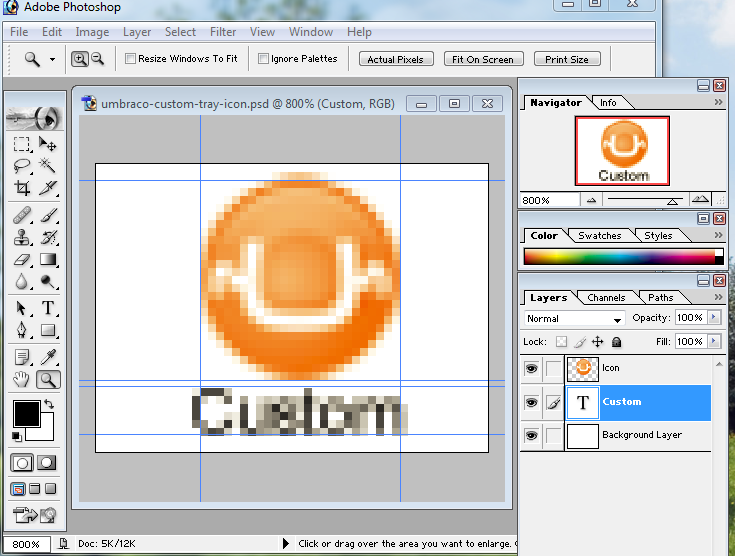The height and width of the screenshot is (556, 735).
Task: Select the Eraser tool
Action: (22, 259)
